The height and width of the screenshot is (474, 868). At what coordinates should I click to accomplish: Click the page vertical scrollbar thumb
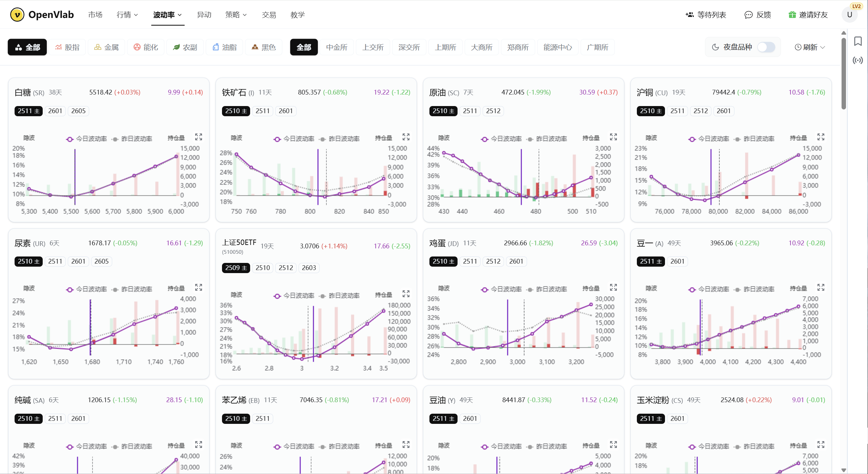(x=844, y=73)
